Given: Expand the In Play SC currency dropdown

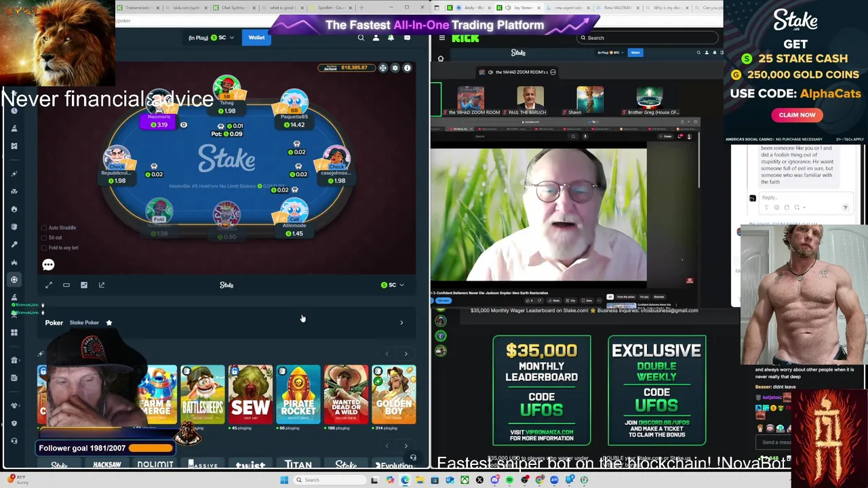Looking at the screenshot, I should 211,38.
